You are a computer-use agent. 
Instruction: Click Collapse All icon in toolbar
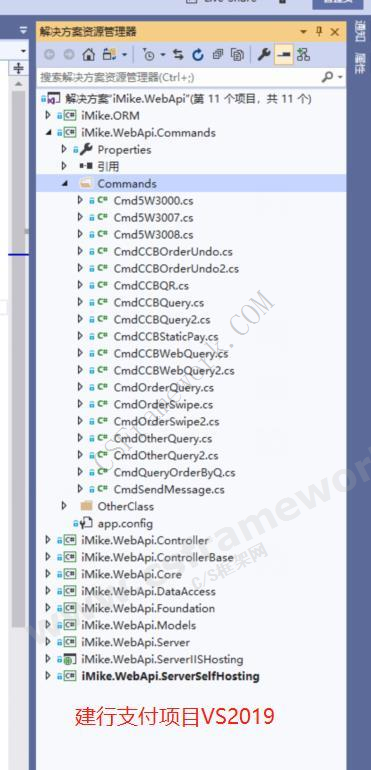point(218,55)
